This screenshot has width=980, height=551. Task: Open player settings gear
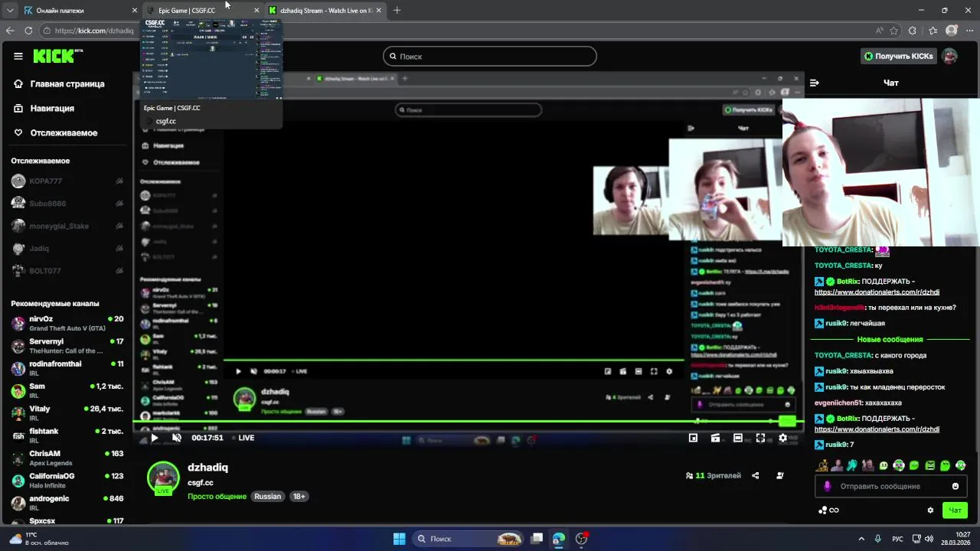pyautogui.click(x=782, y=438)
